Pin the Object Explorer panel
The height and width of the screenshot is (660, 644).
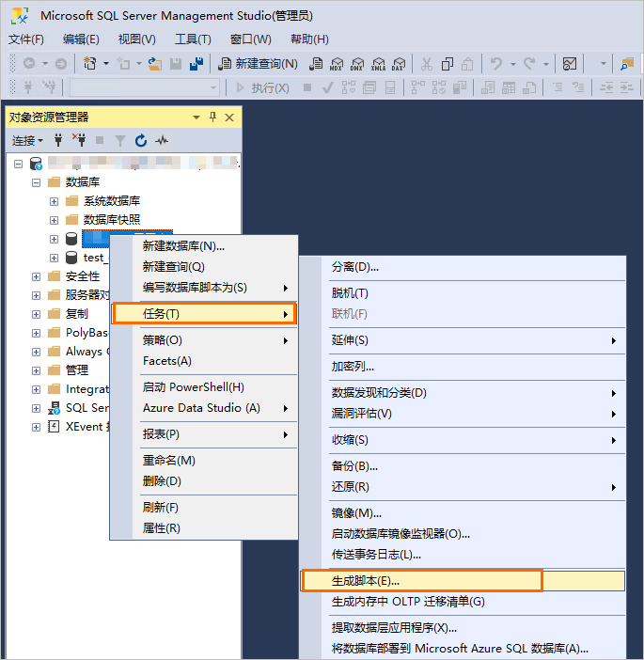coord(213,117)
